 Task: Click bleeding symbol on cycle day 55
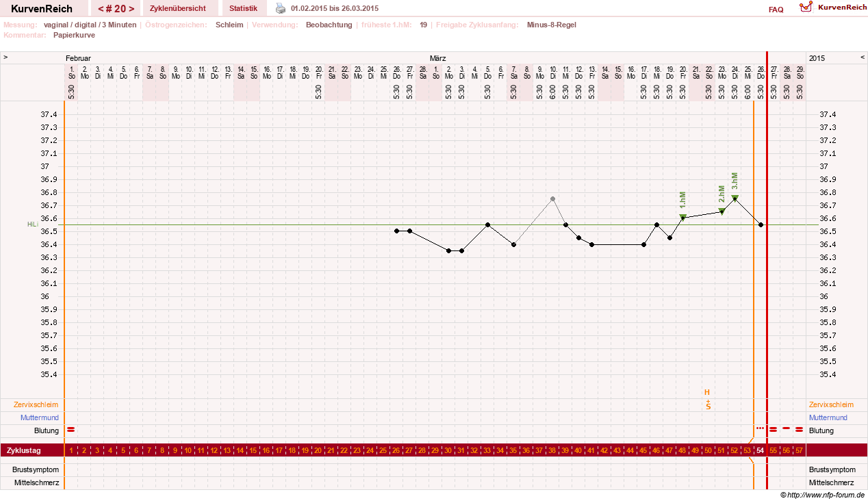coord(773,430)
